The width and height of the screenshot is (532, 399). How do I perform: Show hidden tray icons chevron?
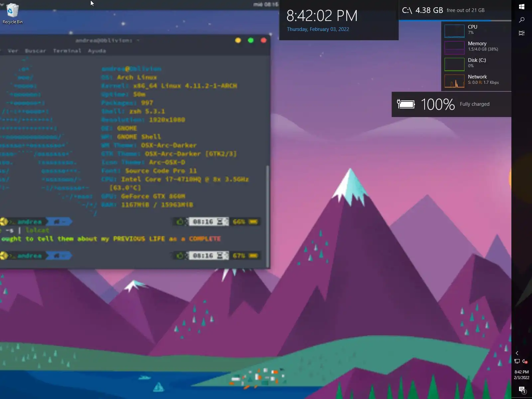click(x=517, y=353)
